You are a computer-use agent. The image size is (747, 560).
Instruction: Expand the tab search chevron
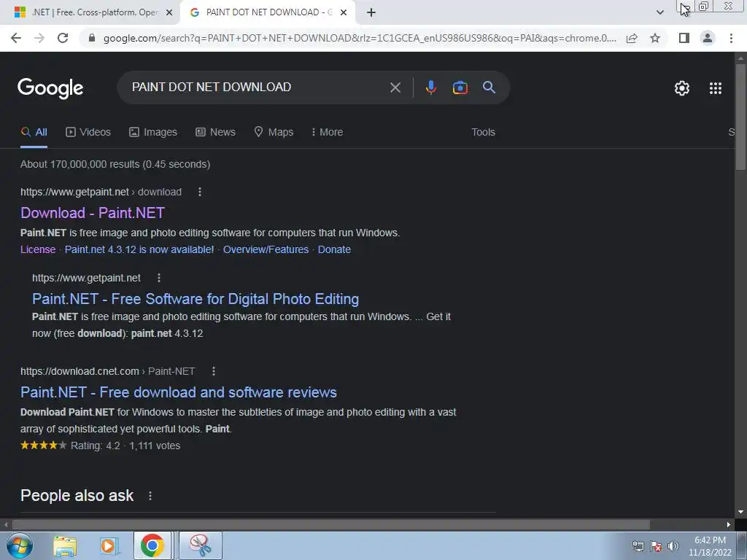tap(659, 12)
